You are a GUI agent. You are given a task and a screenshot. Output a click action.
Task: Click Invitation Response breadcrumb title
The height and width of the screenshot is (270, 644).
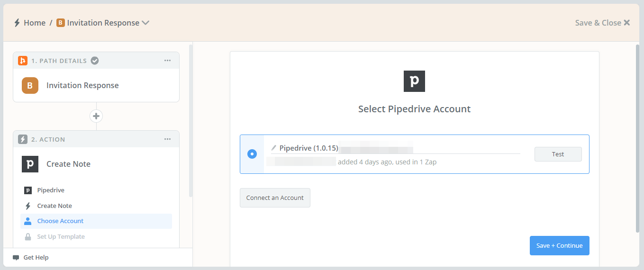pyautogui.click(x=103, y=23)
